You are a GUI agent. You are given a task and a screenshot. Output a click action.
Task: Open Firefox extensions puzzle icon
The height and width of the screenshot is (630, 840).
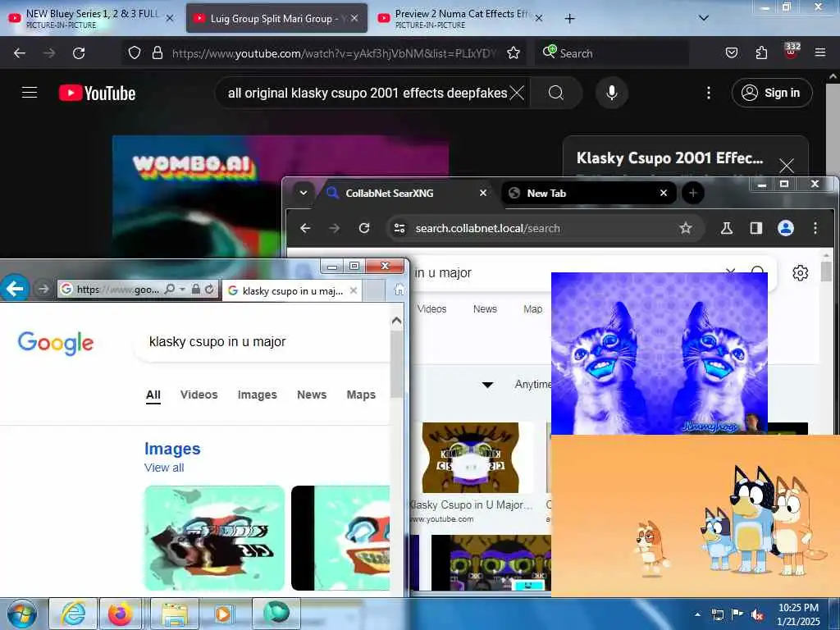point(761,52)
